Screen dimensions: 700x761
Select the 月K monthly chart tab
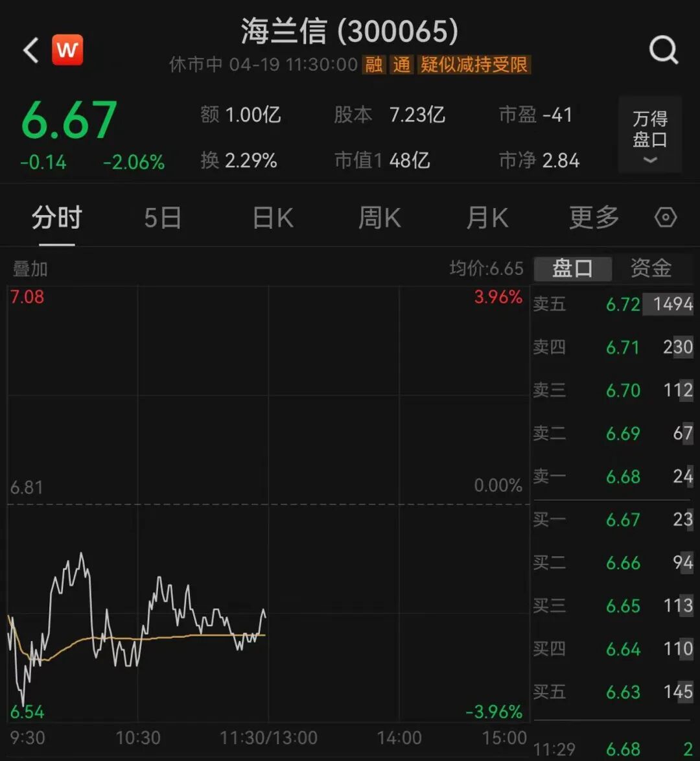[487, 218]
